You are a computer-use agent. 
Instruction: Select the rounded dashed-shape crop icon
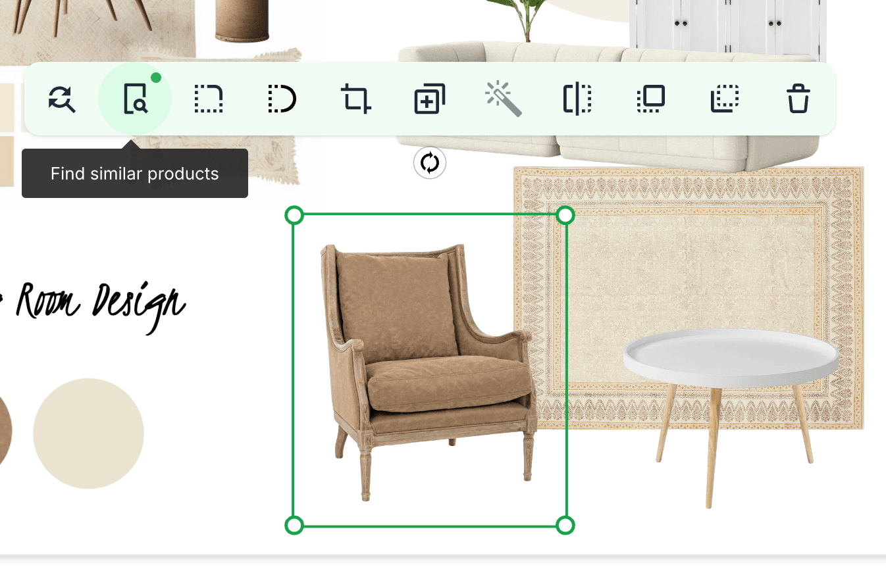tap(282, 99)
